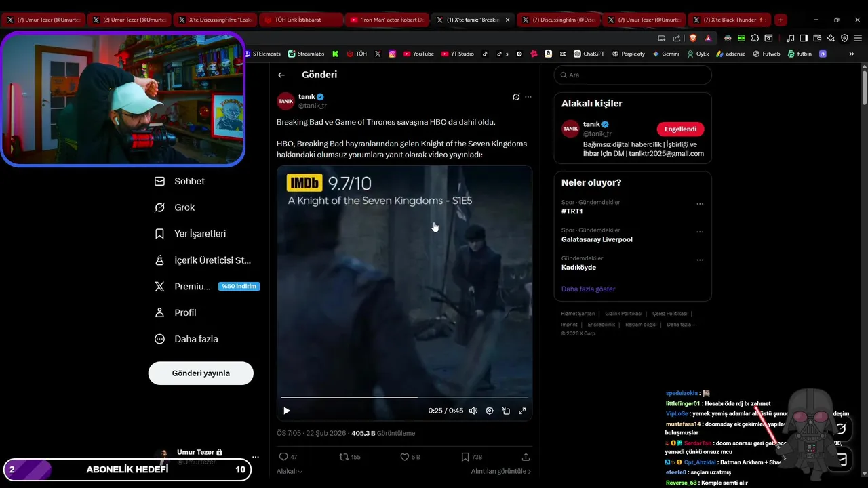The image size is (868, 488).
Task: Expand the Alakalı sort dropdown
Action: pyautogui.click(x=290, y=471)
